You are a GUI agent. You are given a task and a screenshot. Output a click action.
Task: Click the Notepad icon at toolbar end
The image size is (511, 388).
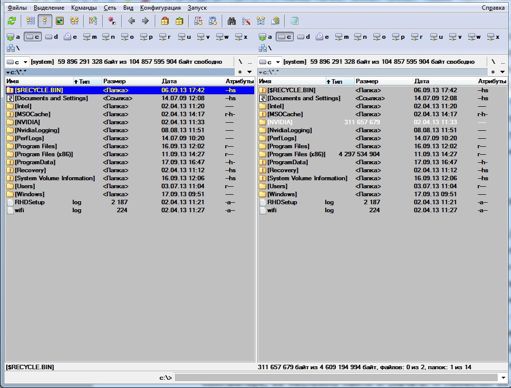coord(294,21)
